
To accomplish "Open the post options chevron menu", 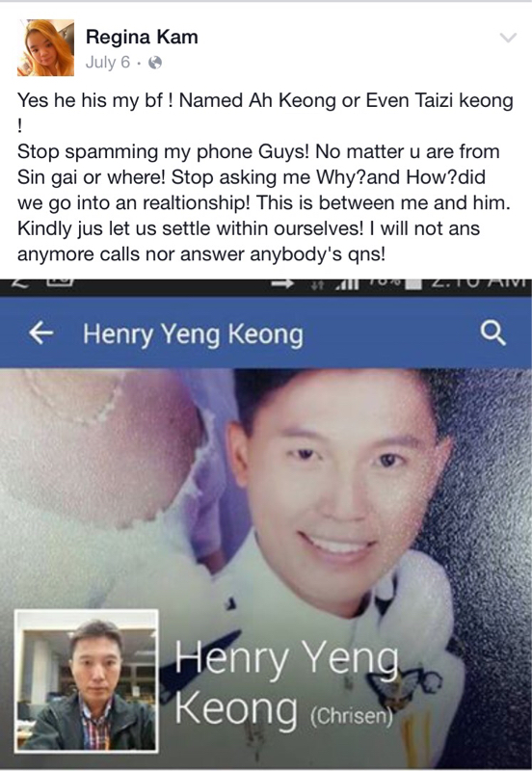I will click(x=508, y=38).
